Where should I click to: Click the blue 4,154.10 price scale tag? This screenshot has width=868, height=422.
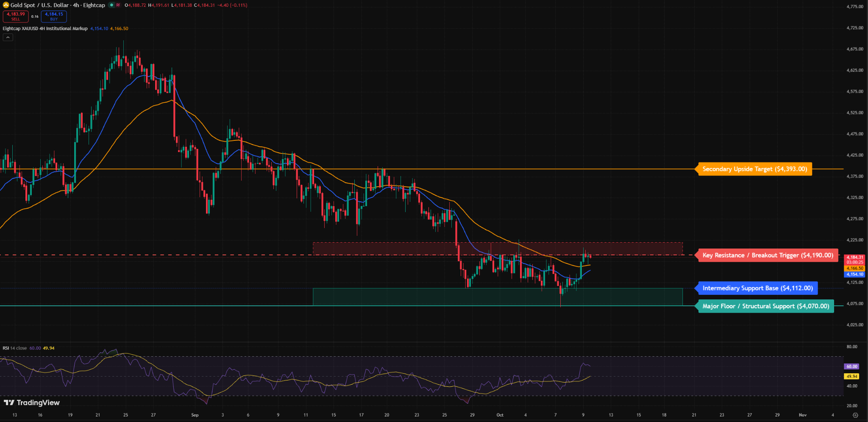[855, 274]
